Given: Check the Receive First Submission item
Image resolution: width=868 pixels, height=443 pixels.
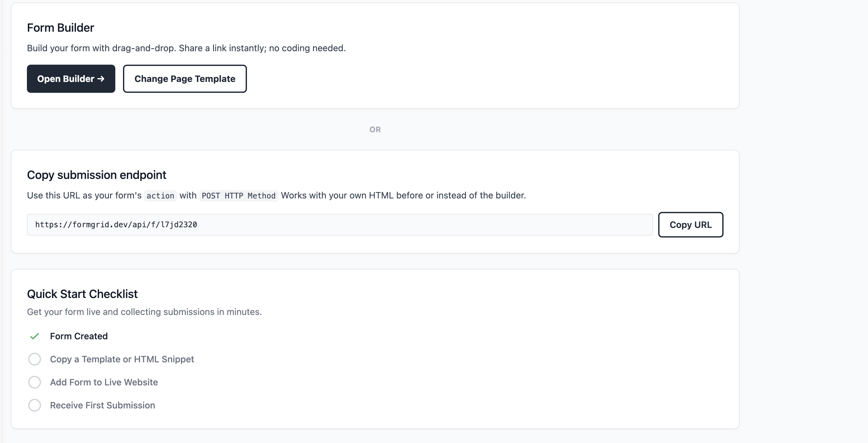Looking at the screenshot, I should (34, 405).
